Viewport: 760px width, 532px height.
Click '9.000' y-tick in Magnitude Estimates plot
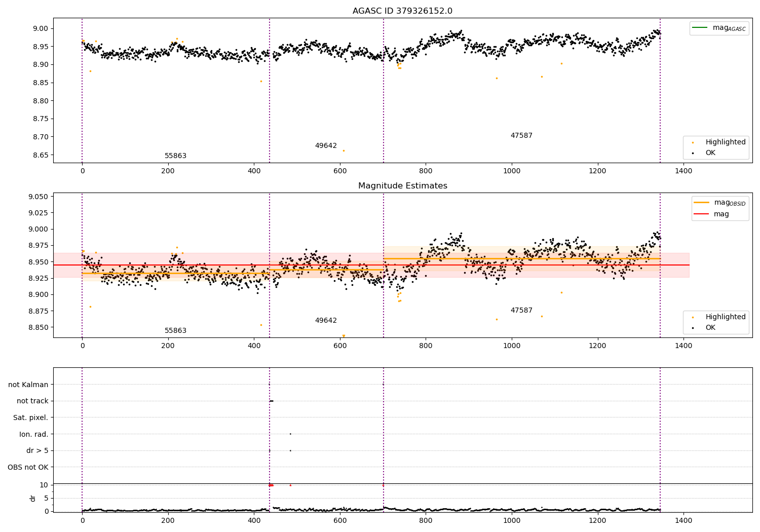(39, 230)
